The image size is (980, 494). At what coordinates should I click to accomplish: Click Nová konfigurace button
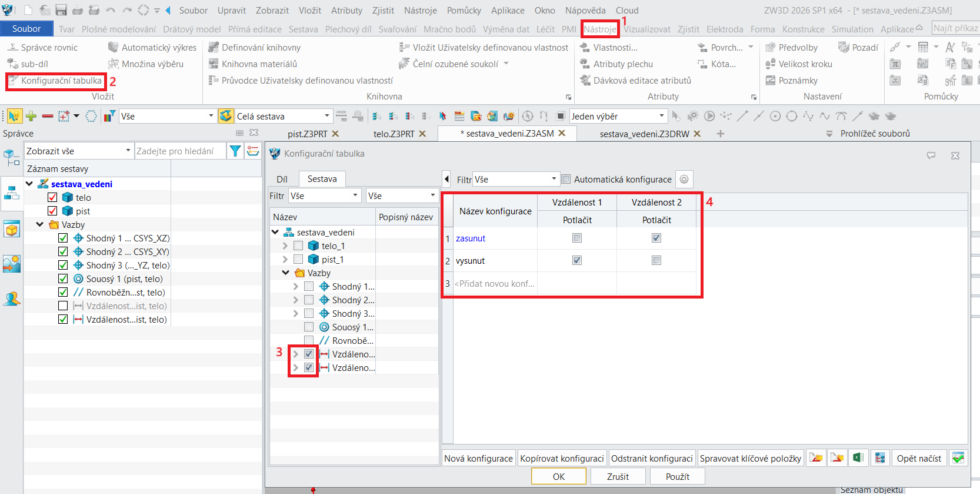point(478,458)
